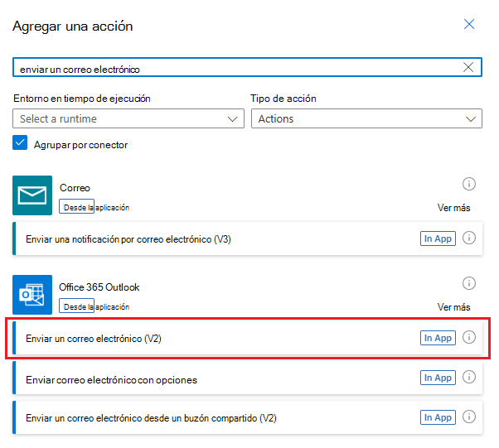Uncheck Agrupar por conector checkbox
Image resolution: width=499 pixels, height=448 pixels.
coord(20,142)
